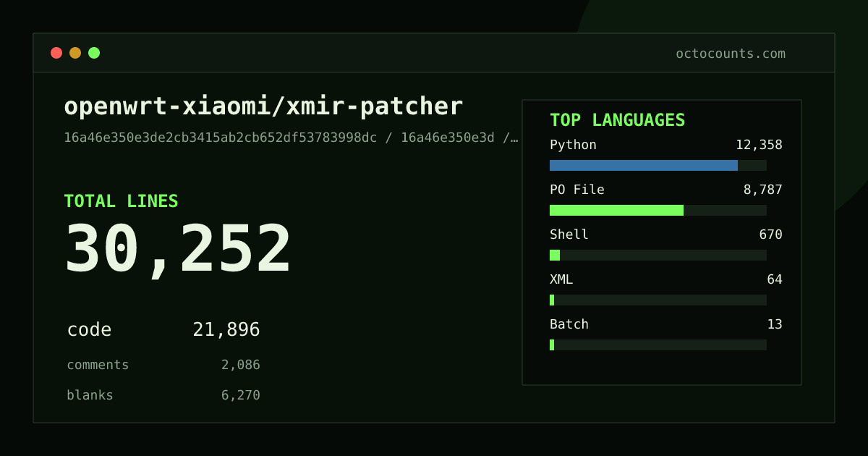Viewport: 868px width, 456px height.
Task: Click the 8,787 PO File count
Action: [x=763, y=190]
